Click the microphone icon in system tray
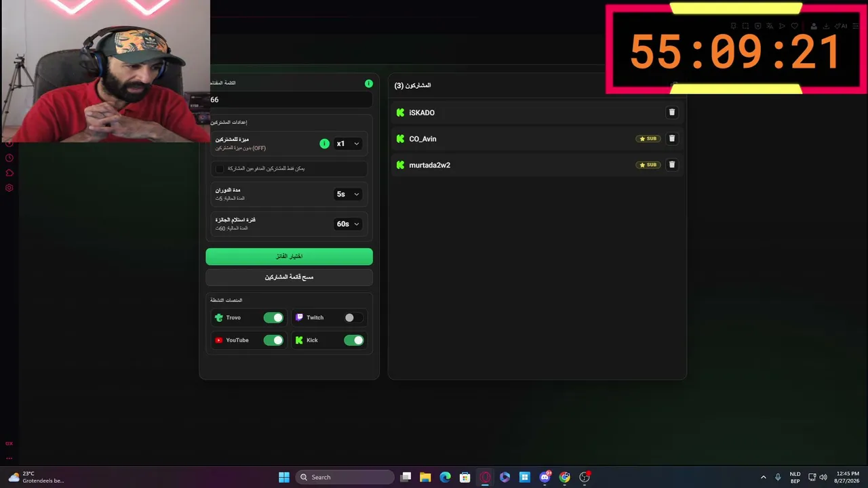The width and height of the screenshot is (868, 488). click(778, 477)
